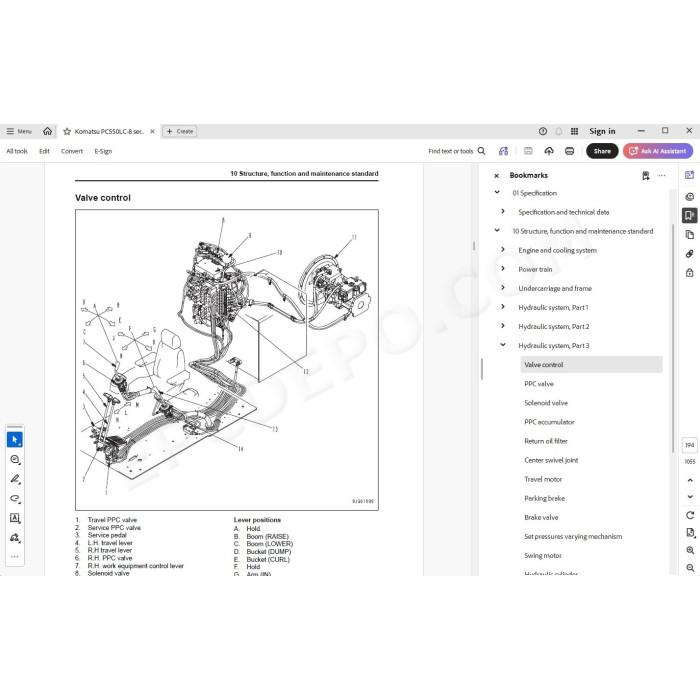The height and width of the screenshot is (700, 700).
Task: Open the E-Sign menu
Action: coord(103,151)
